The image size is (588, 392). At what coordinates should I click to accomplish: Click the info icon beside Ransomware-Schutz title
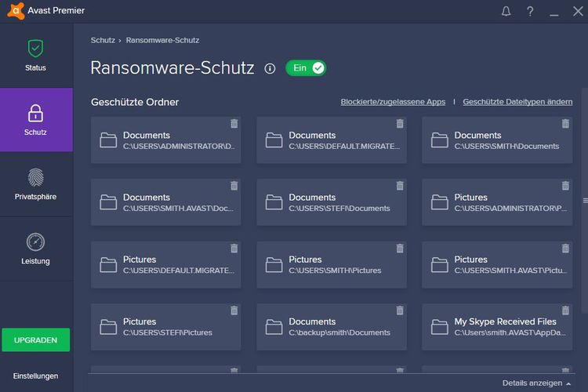pos(270,68)
